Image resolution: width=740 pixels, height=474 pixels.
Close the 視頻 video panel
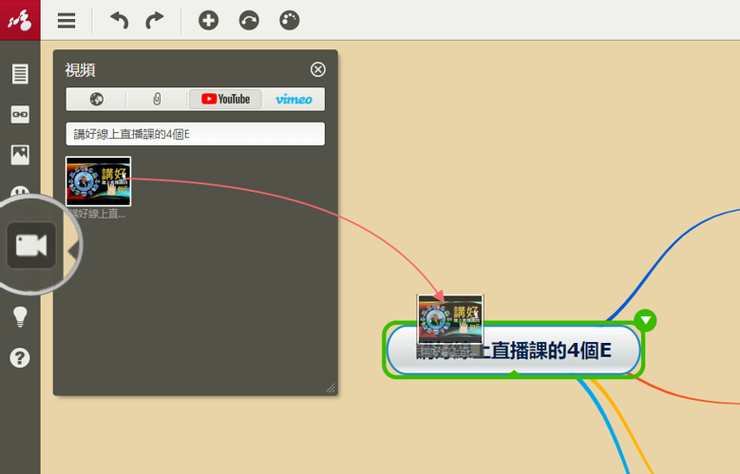click(x=318, y=69)
